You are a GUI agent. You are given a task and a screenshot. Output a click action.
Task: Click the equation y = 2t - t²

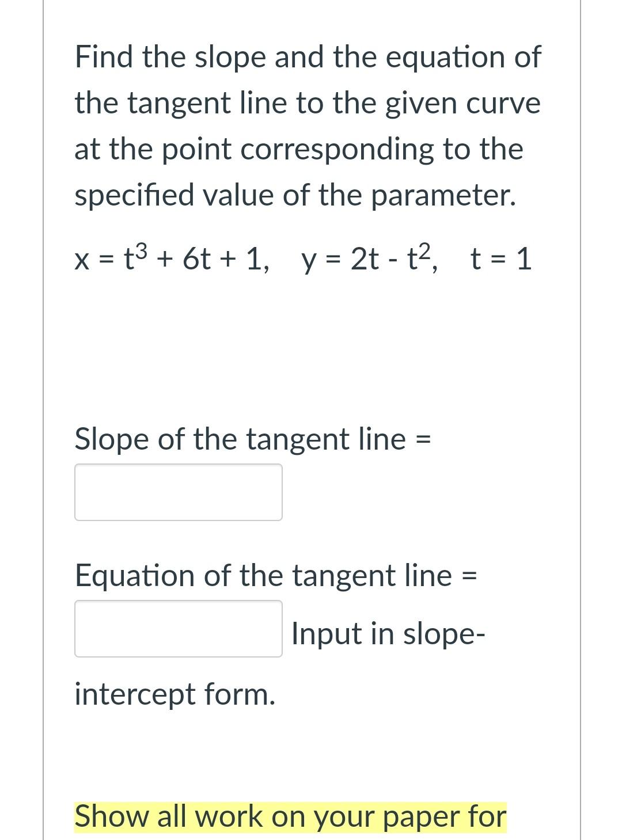(369, 260)
